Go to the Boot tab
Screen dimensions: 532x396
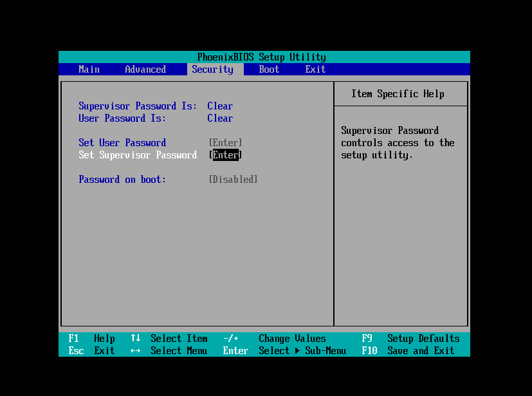(269, 70)
